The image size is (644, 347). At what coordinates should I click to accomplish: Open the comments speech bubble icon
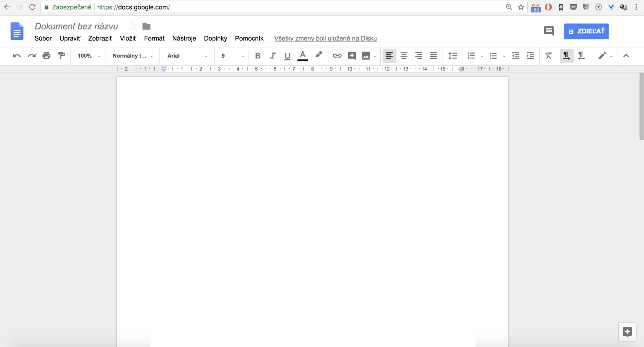click(549, 31)
